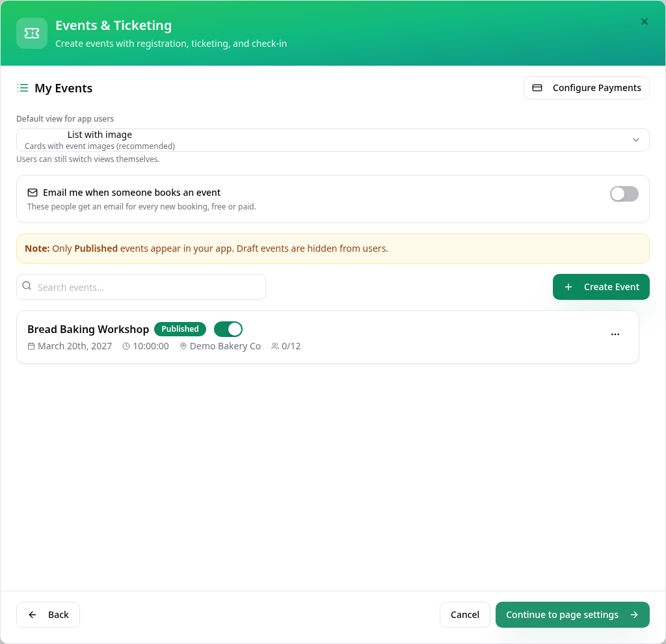Click Users can still switch views hint

[x=88, y=159]
